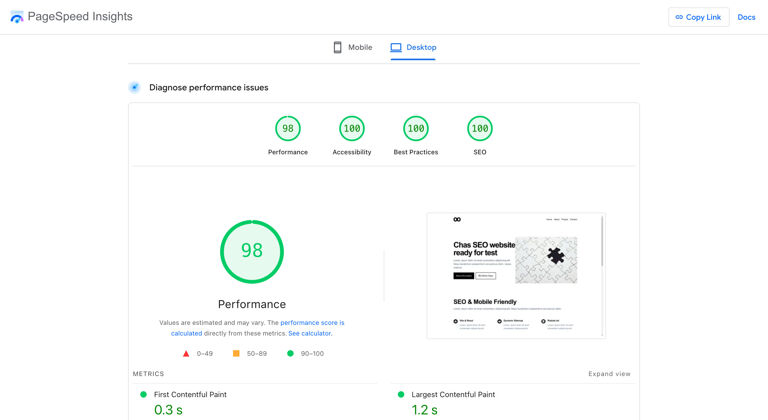
Task: Click the orange square 50–89 legend icon
Action: click(236, 353)
